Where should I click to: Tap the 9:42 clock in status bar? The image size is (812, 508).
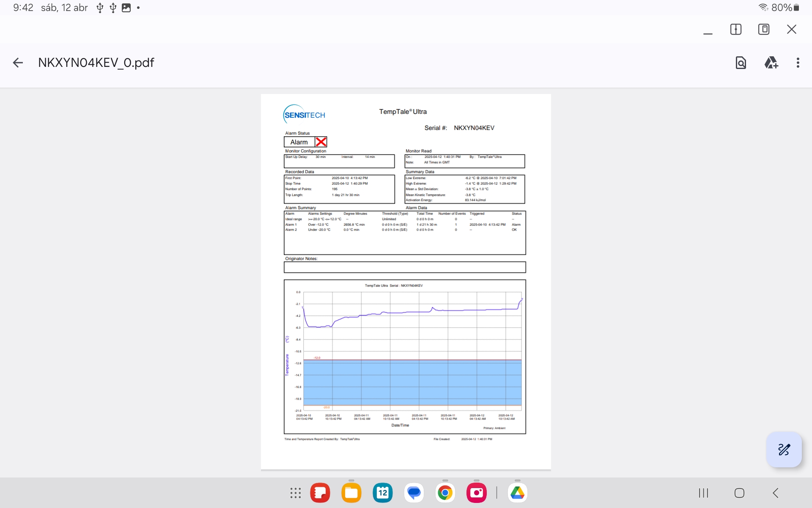pyautogui.click(x=23, y=8)
